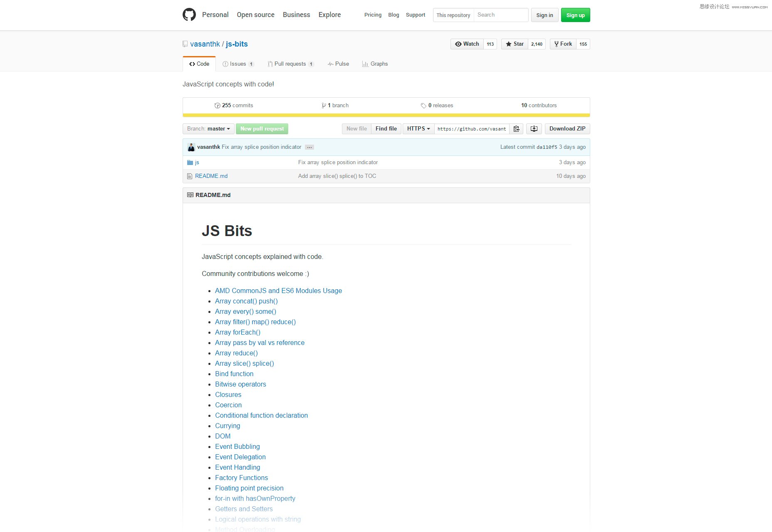772x532 pixels.
Task: Click the Find file button
Action: click(386, 129)
